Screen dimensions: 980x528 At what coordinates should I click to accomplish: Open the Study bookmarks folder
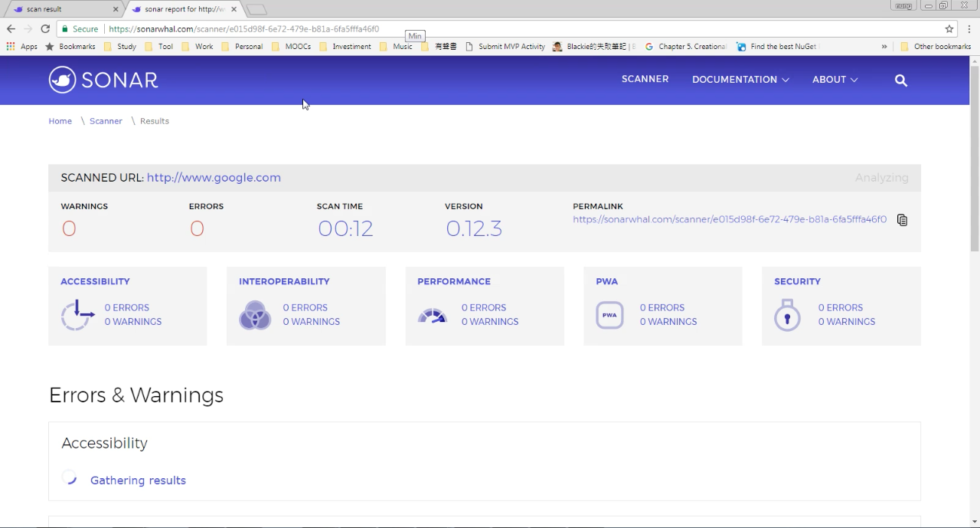click(120, 47)
